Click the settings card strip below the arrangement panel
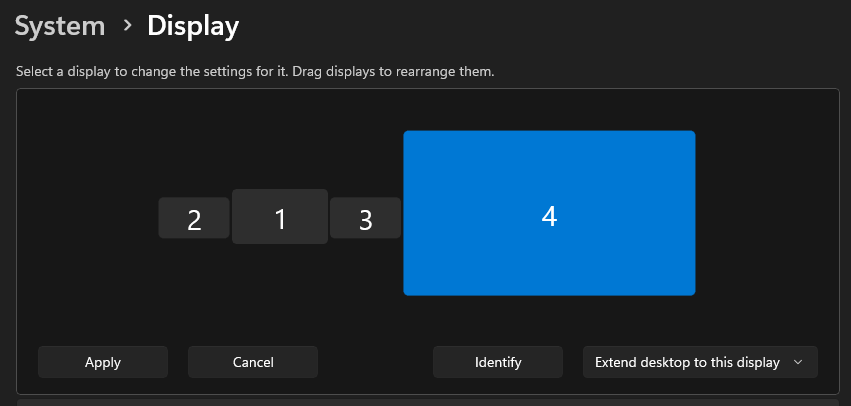Screen dimensions: 851x406 pyautogui.click(x=428, y=402)
